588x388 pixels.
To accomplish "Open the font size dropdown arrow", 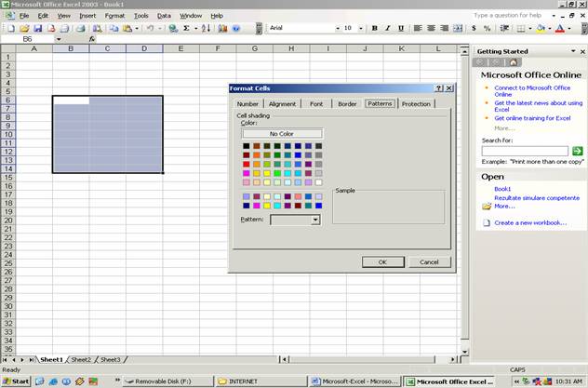I will tap(360, 28).
